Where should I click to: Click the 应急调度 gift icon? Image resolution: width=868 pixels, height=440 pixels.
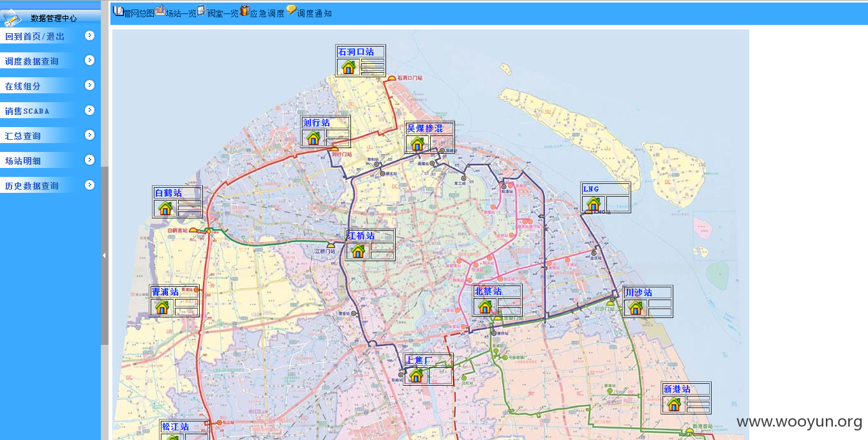244,10
